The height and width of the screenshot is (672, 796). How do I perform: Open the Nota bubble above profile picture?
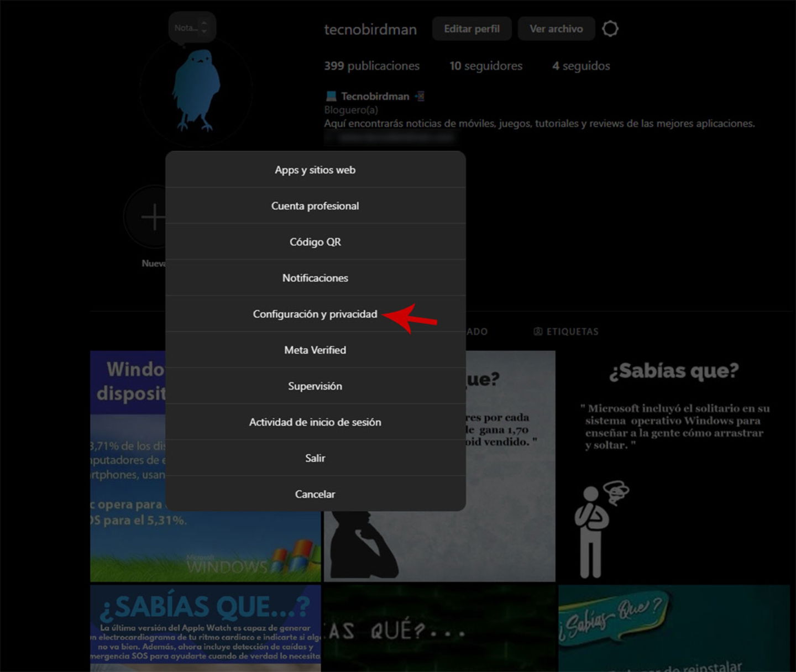coord(192,27)
